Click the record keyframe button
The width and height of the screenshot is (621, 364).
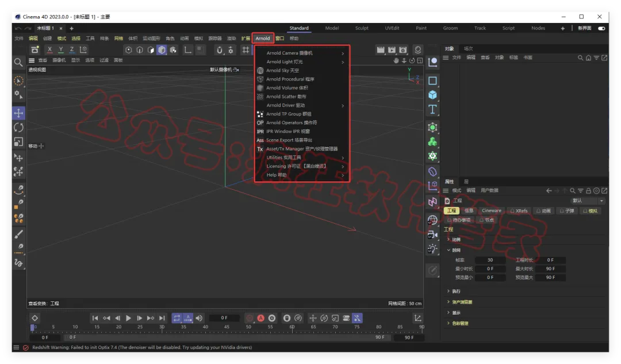click(250, 318)
